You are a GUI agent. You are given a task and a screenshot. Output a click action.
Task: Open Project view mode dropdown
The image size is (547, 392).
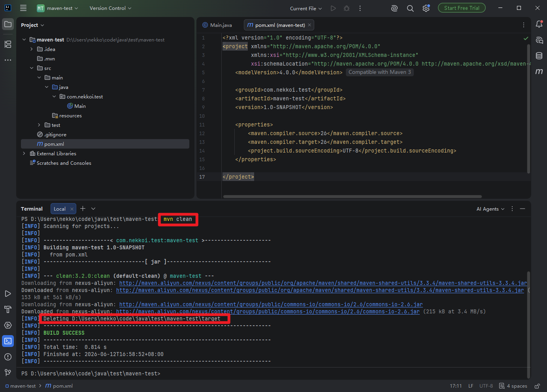pyautogui.click(x=32, y=25)
